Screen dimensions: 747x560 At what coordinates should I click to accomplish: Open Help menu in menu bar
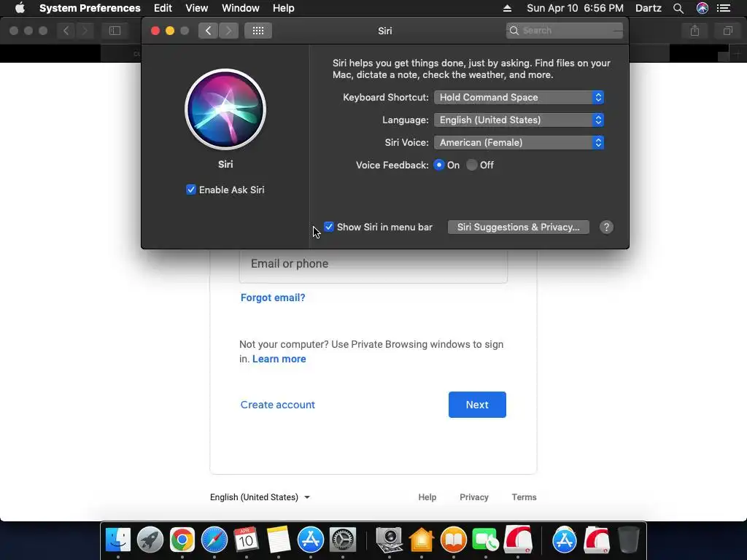point(284,8)
